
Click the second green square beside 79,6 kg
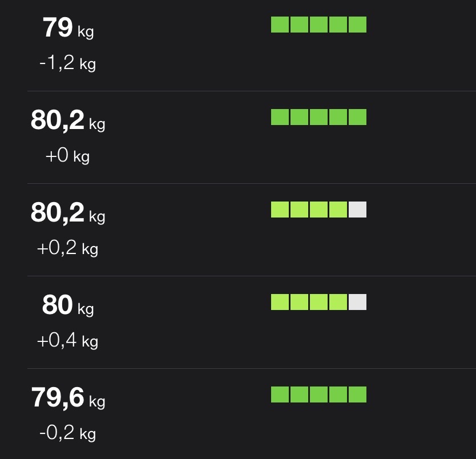(299, 394)
